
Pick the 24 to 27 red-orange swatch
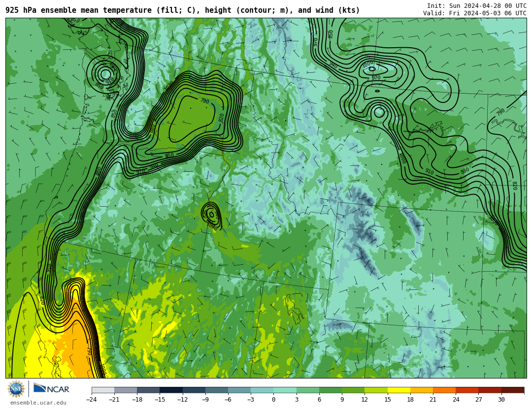(467, 390)
